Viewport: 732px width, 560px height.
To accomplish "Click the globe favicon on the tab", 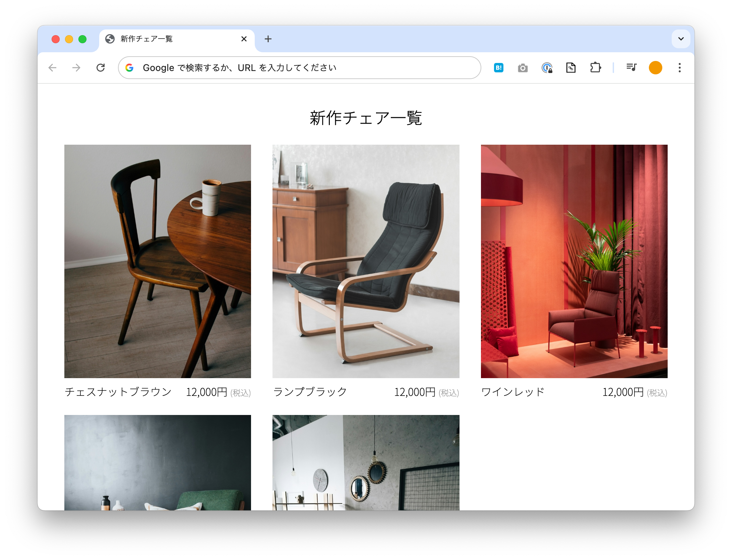I will [x=110, y=39].
